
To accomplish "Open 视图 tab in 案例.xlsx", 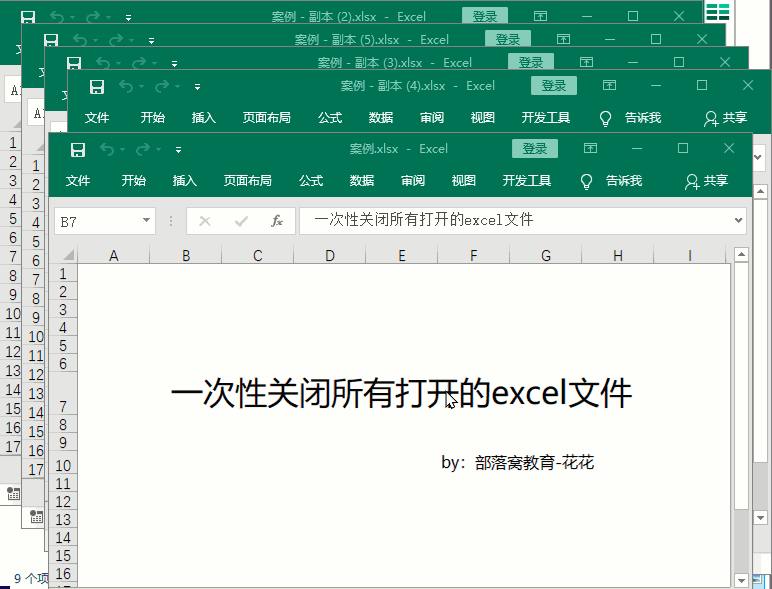I will [463, 181].
